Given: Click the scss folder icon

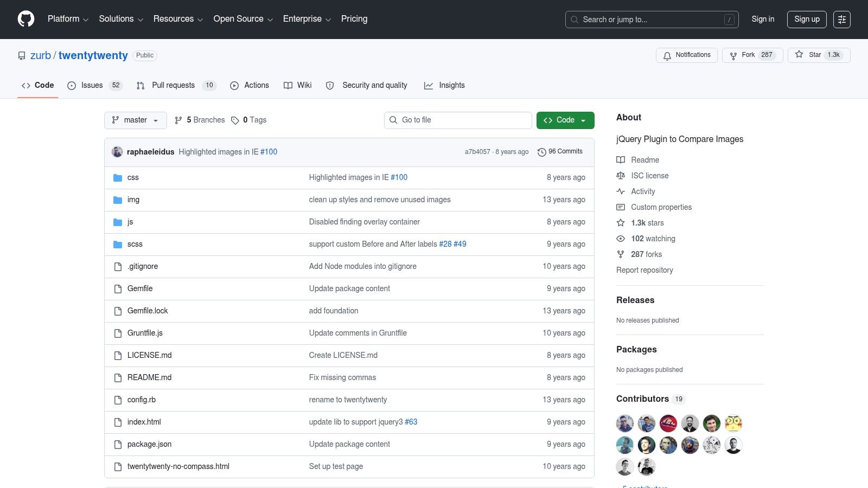Looking at the screenshot, I should [118, 245].
